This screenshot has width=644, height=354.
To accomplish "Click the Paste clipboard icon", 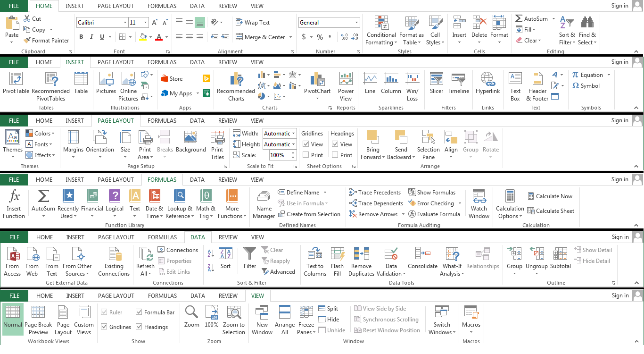I will [x=12, y=23].
